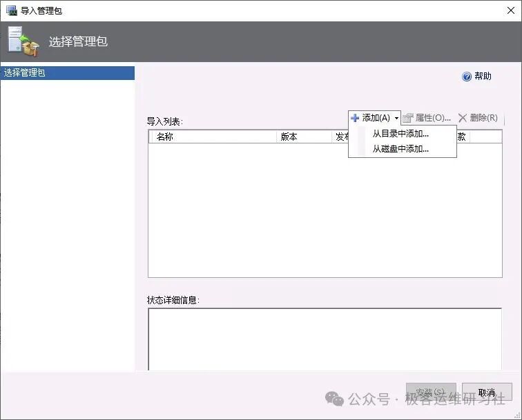Sort by the 版本 column header

[x=304, y=137]
